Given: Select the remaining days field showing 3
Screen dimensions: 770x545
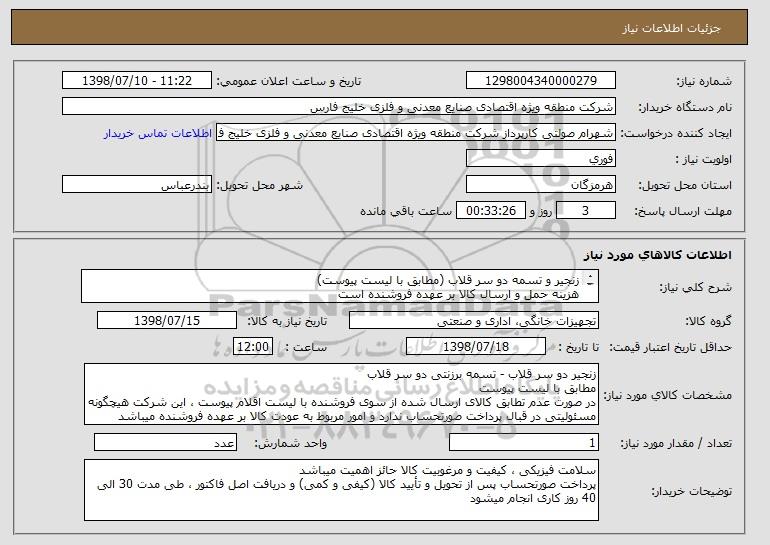Looking at the screenshot, I should pyautogui.click(x=585, y=211).
